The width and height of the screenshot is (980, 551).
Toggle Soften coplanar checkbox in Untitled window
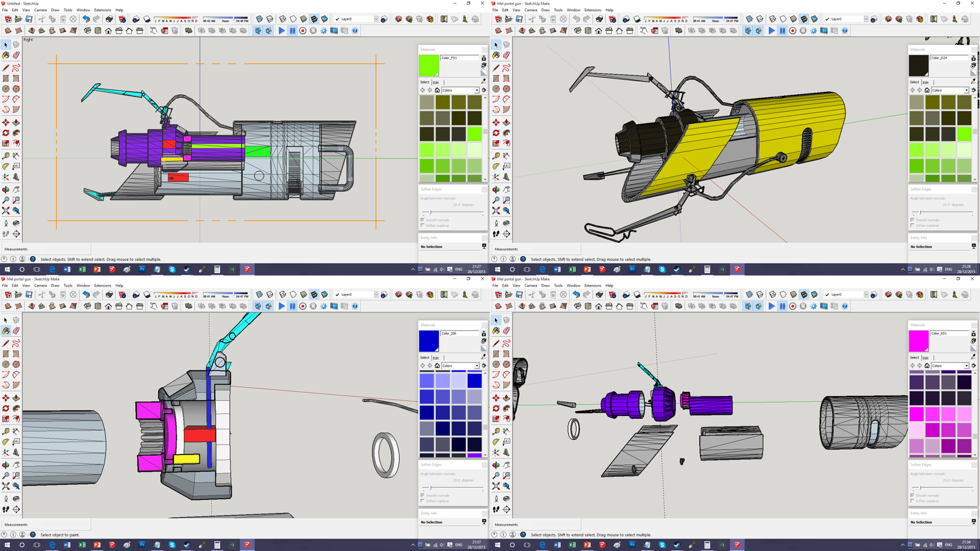pyautogui.click(x=422, y=225)
